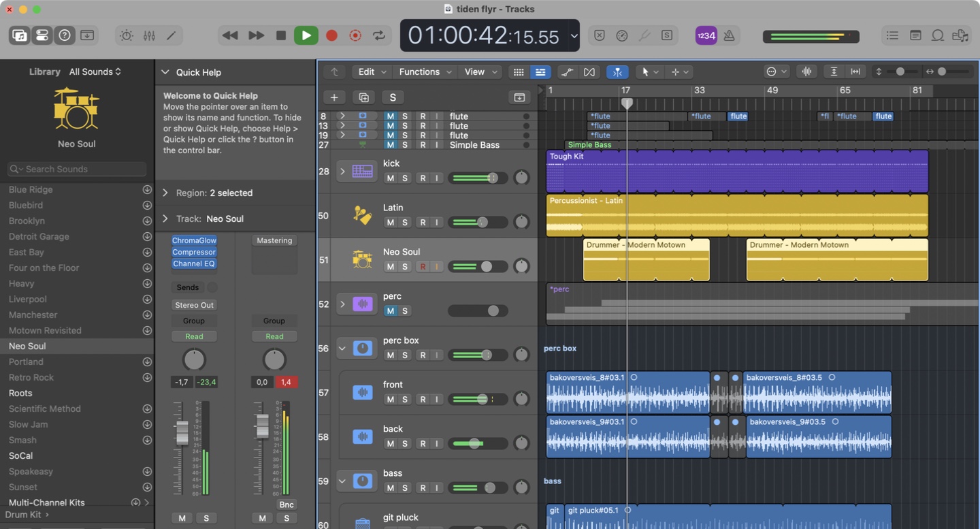
Task: Click the metronome icon
Action: [x=729, y=35]
